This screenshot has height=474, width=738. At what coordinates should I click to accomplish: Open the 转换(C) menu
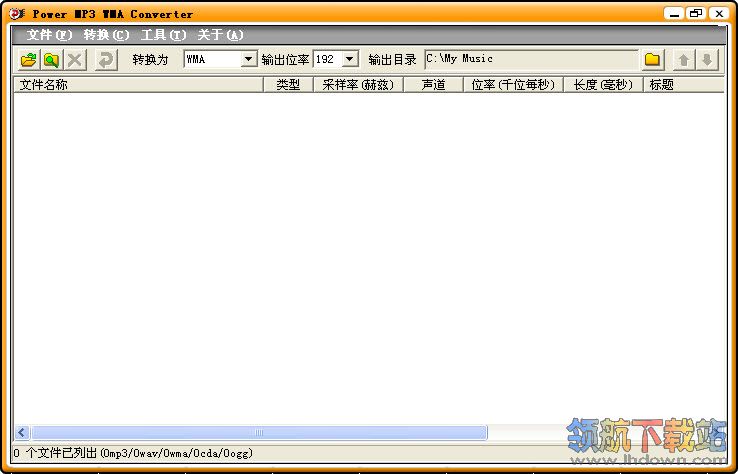(106, 35)
